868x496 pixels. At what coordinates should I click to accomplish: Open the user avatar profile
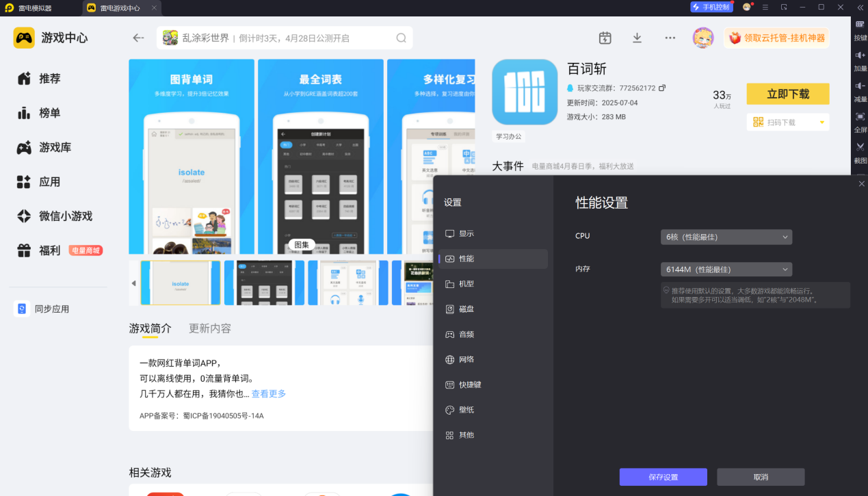[703, 38]
